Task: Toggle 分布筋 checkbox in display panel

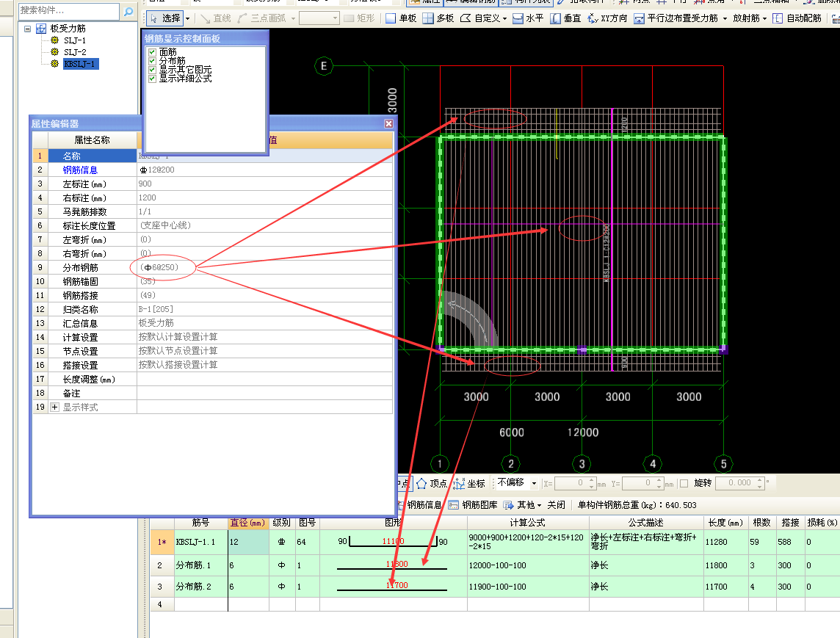Action: coord(152,61)
